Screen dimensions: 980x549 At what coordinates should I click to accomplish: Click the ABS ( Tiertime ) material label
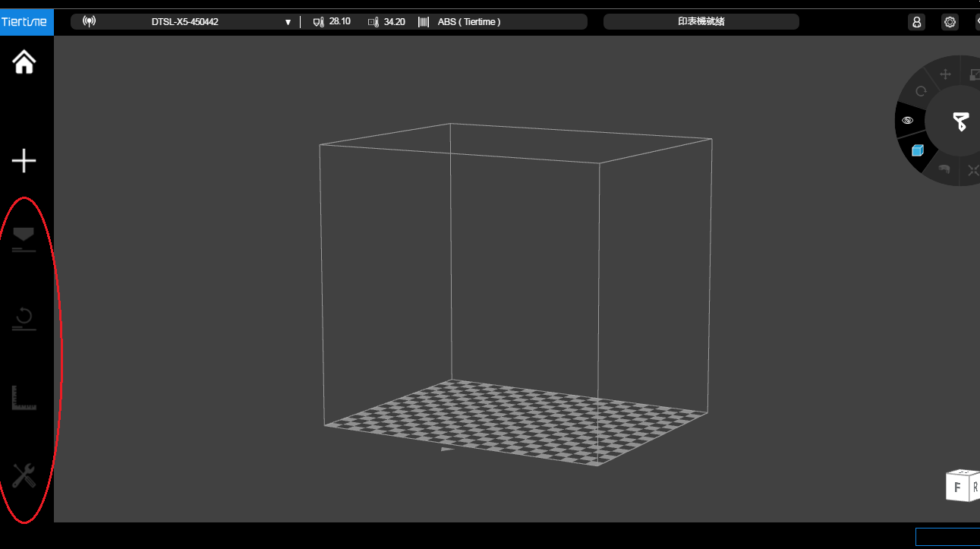(468, 22)
